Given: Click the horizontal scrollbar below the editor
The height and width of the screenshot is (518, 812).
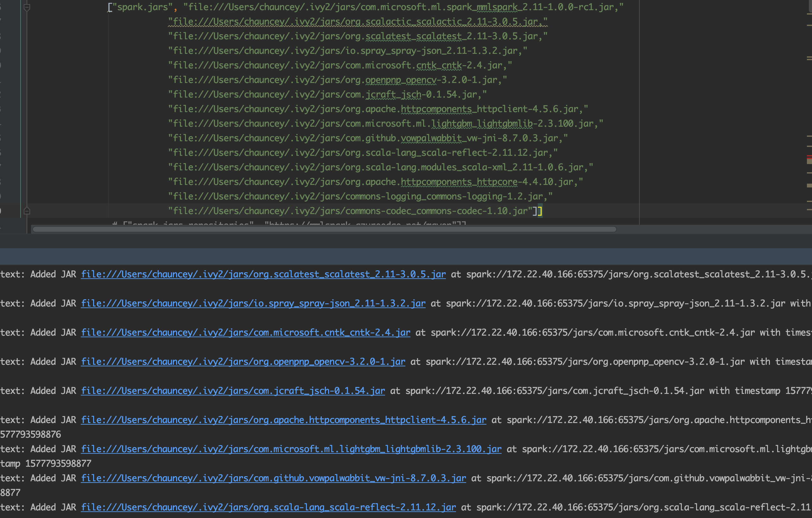Looking at the screenshot, I should pos(324,229).
